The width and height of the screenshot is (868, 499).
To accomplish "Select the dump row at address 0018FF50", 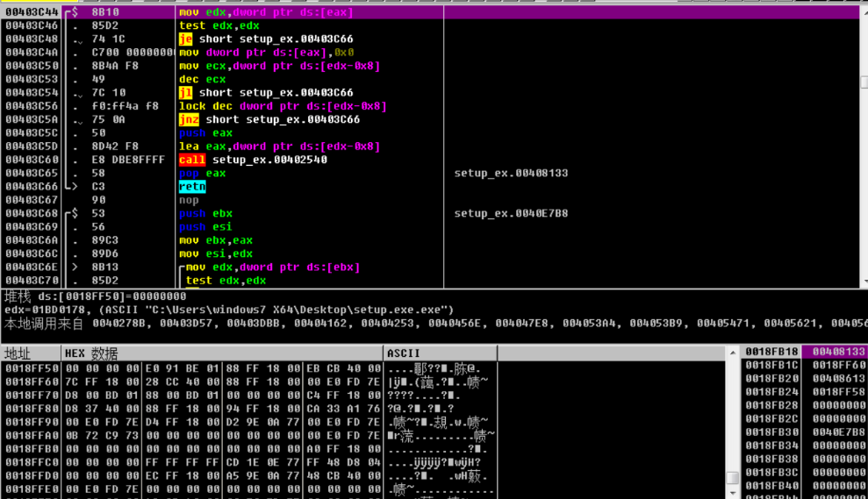I will click(250, 368).
